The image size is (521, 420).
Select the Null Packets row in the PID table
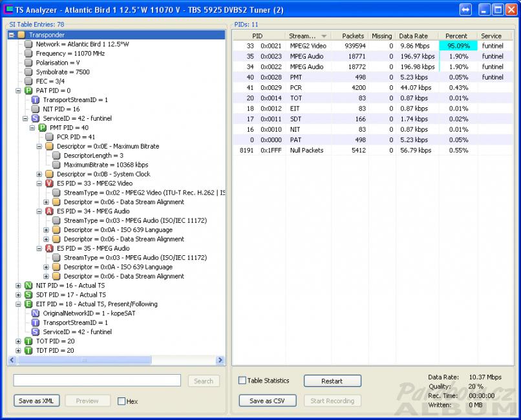pyautogui.click(x=373, y=151)
